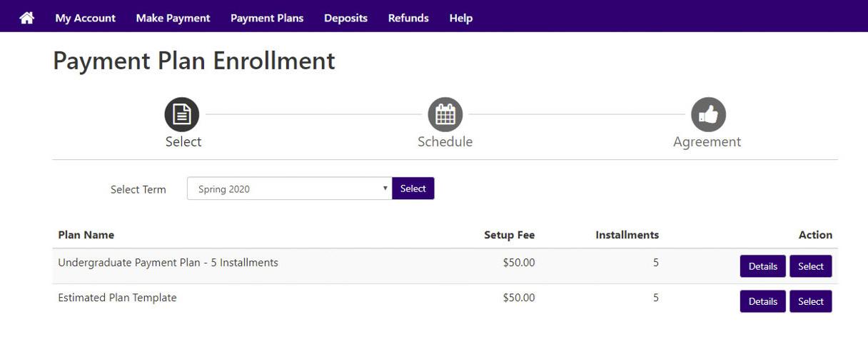Click the Undergraduate Payment Plan row name
The height and width of the screenshot is (337, 868).
click(168, 262)
